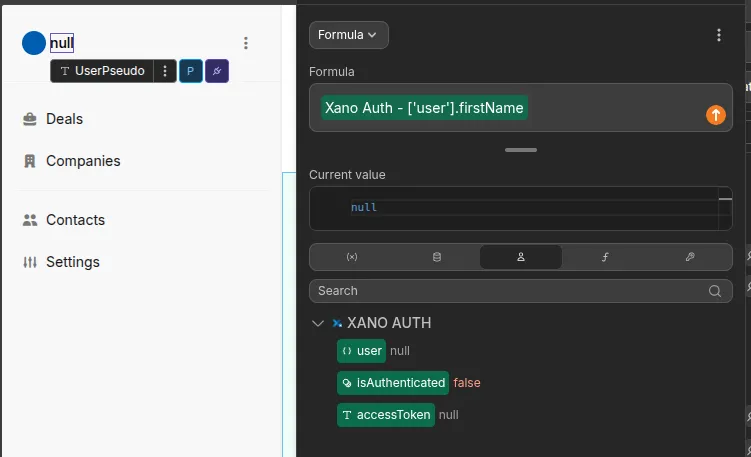Switch to the user auth tab

(x=521, y=257)
